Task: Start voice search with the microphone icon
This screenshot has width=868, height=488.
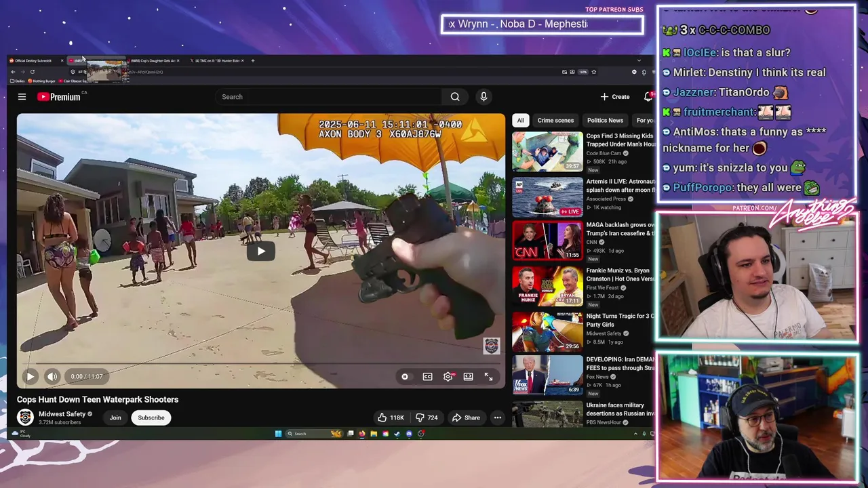Action: (x=484, y=97)
